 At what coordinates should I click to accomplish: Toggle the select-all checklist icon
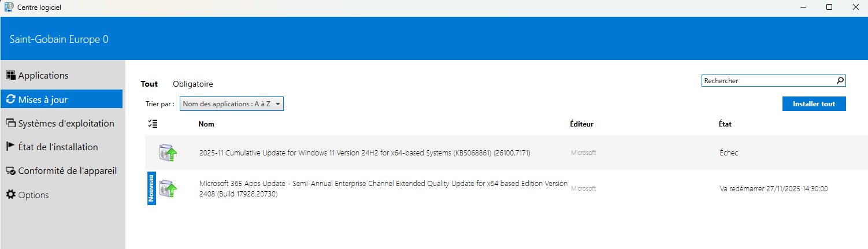tap(153, 124)
